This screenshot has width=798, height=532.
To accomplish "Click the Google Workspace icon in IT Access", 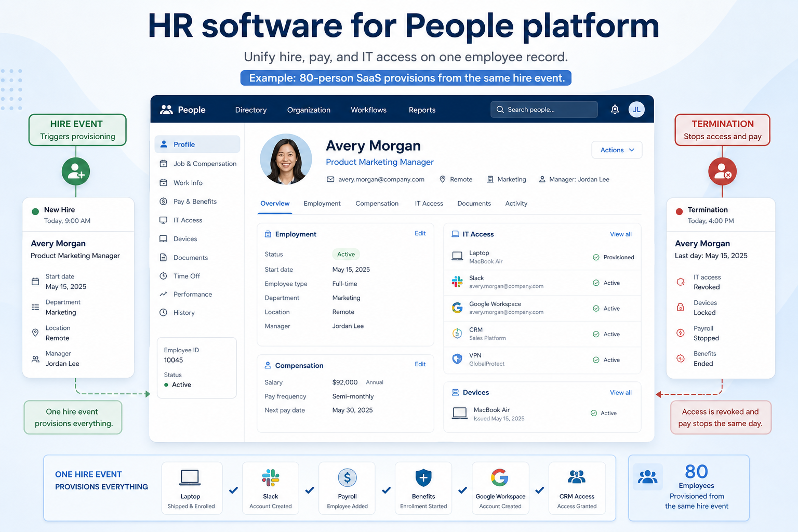I will click(457, 308).
